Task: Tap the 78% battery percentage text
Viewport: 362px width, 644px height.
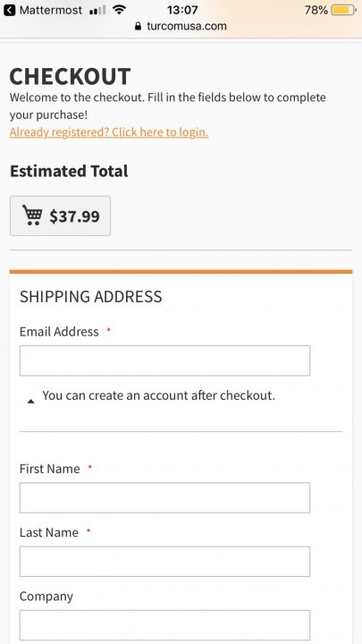Action: click(x=316, y=10)
